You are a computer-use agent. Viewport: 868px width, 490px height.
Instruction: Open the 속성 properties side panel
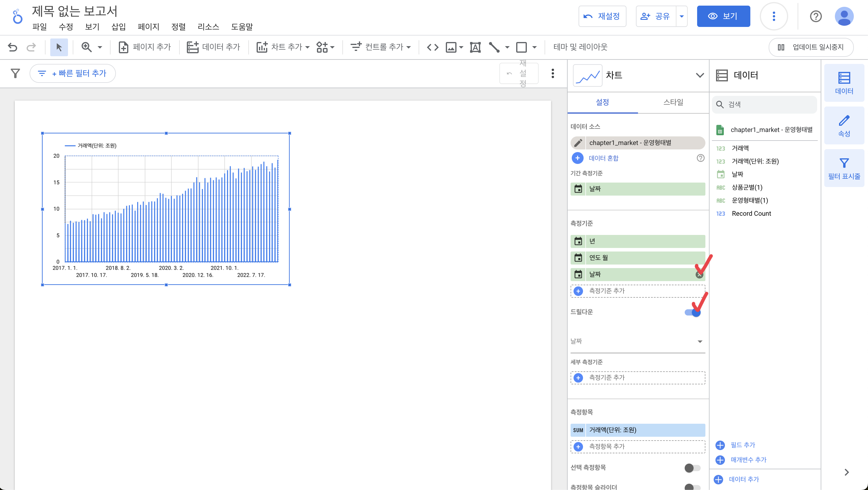pos(844,126)
